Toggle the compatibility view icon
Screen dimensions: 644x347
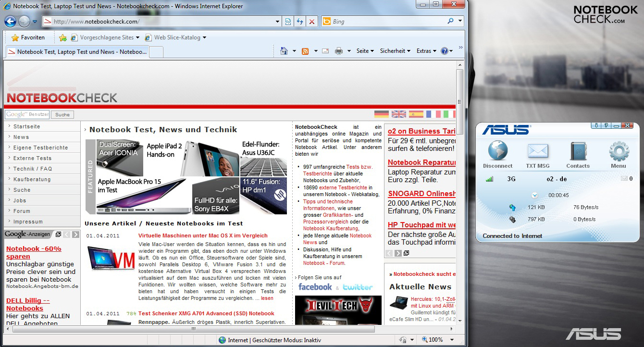pyautogui.click(x=288, y=22)
